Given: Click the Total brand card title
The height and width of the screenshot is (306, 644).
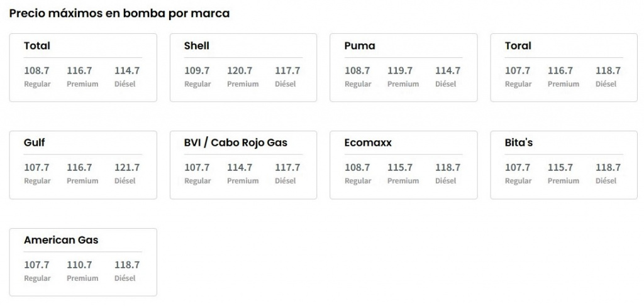Looking at the screenshot, I should [x=37, y=46].
